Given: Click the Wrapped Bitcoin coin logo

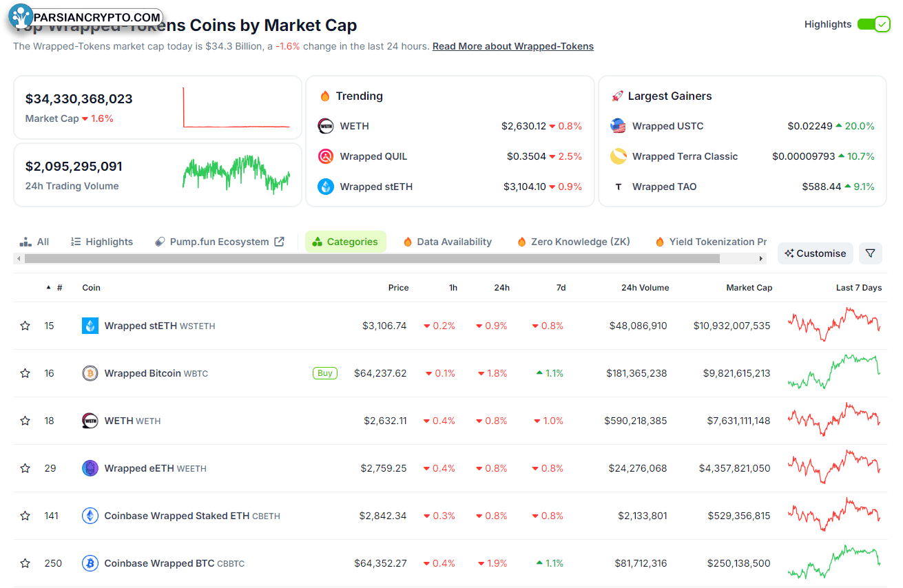Looking at the screenshot, I should [90, 373].
